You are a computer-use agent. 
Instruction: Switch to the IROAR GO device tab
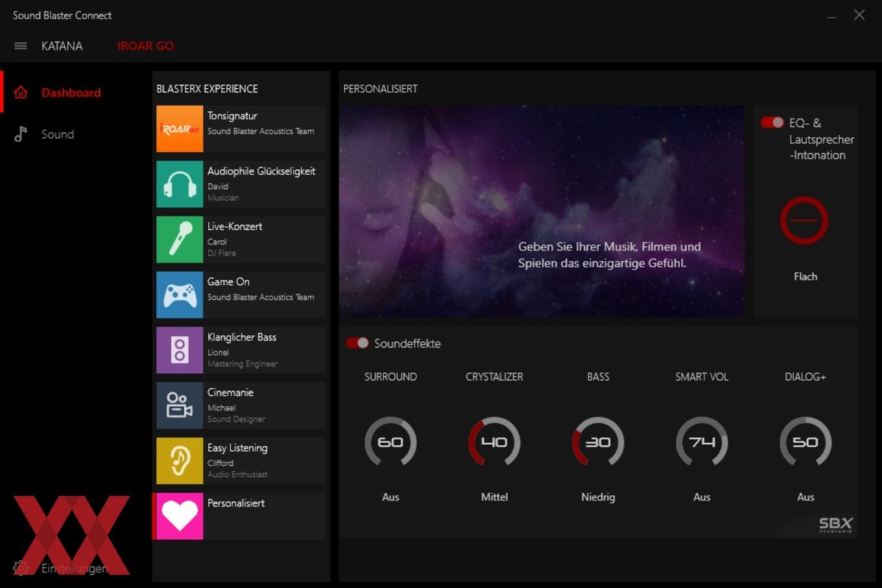coord(145,46)
